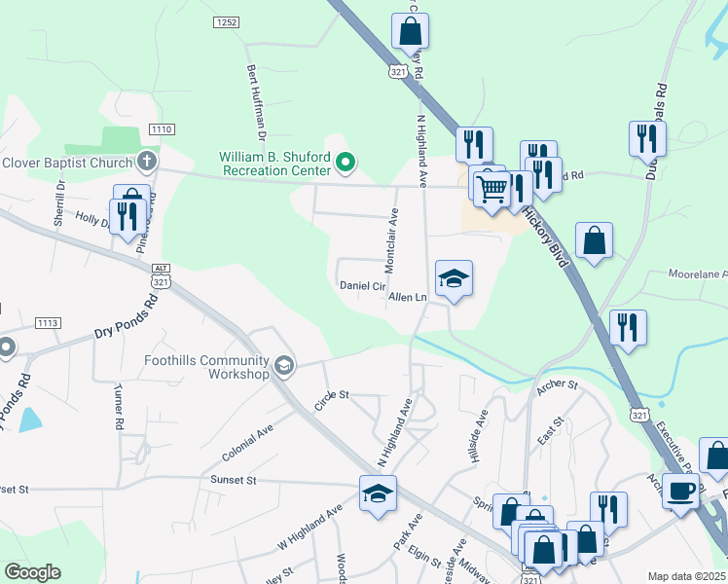Select the Foothills Community Workshop marker

[283, 366]
